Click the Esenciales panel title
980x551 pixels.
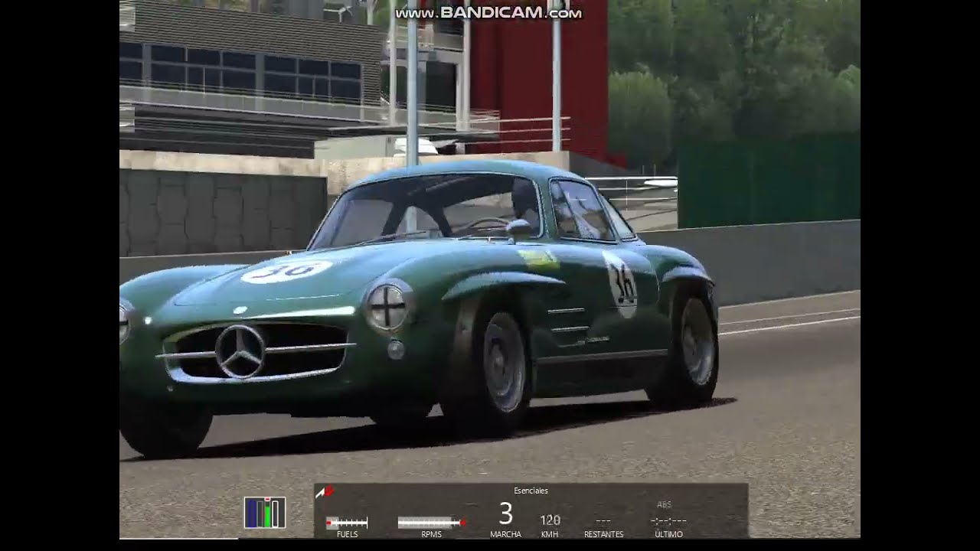(531, 491)
